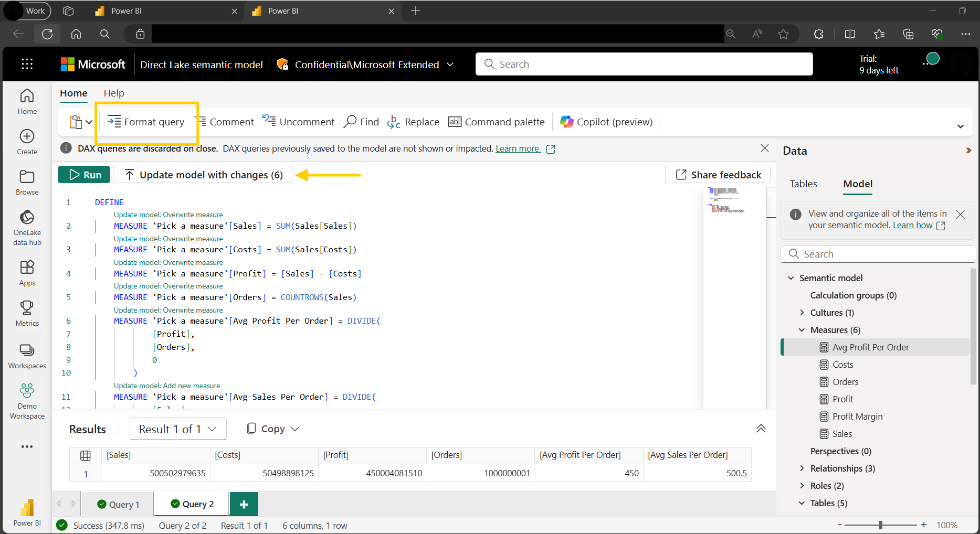The width and height of the screenshot is (980, 534).
Task: Collapse the Results pane with double chevron
Action: click(x=761, y=429)
